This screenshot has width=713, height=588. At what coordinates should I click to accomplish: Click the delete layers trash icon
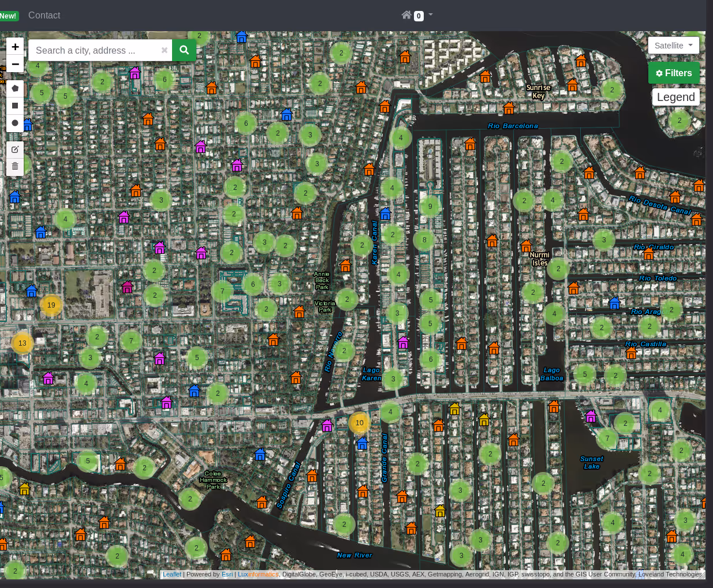pyautogui.click(x=15, y=166)
